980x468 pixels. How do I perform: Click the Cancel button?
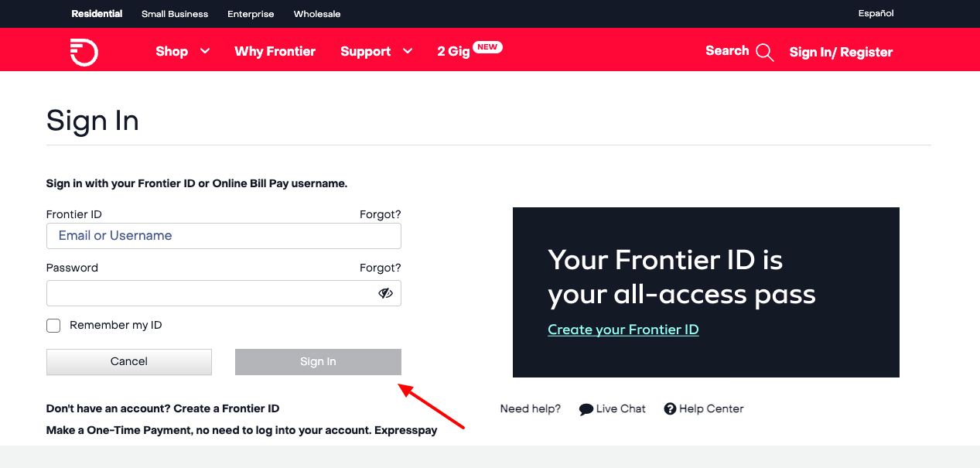coord(128,361)
